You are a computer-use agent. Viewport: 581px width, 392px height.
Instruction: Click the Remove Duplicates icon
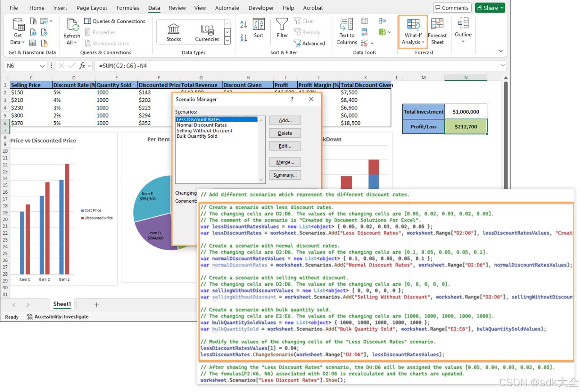(365, 32)
